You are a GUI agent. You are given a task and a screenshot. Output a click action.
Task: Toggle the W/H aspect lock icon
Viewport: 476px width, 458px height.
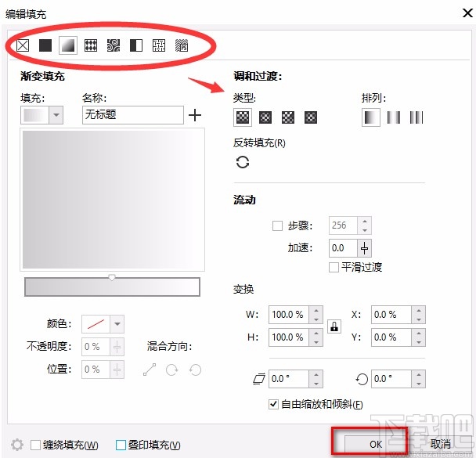(x=334, y=326)
